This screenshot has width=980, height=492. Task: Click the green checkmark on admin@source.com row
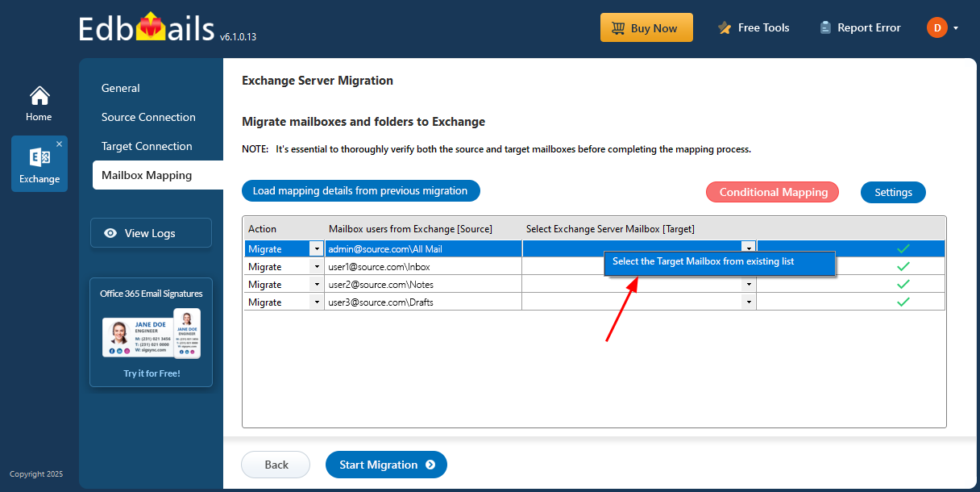903,248
